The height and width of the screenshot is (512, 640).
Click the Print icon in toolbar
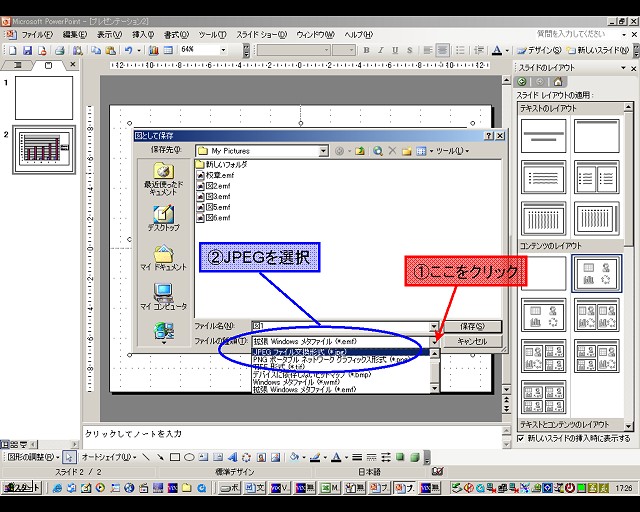pos(60,50)
